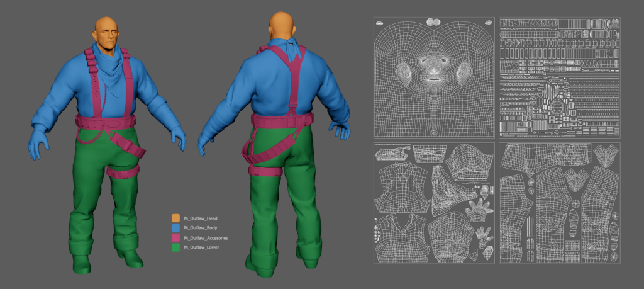Click the trousers and boot soles UV layout
Screen dimensions: 644x289
[559, 203]
